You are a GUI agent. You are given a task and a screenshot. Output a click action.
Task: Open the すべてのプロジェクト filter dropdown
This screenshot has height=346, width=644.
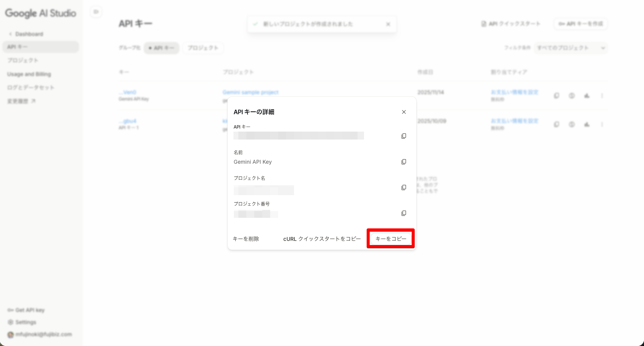[x=571, y=48]
